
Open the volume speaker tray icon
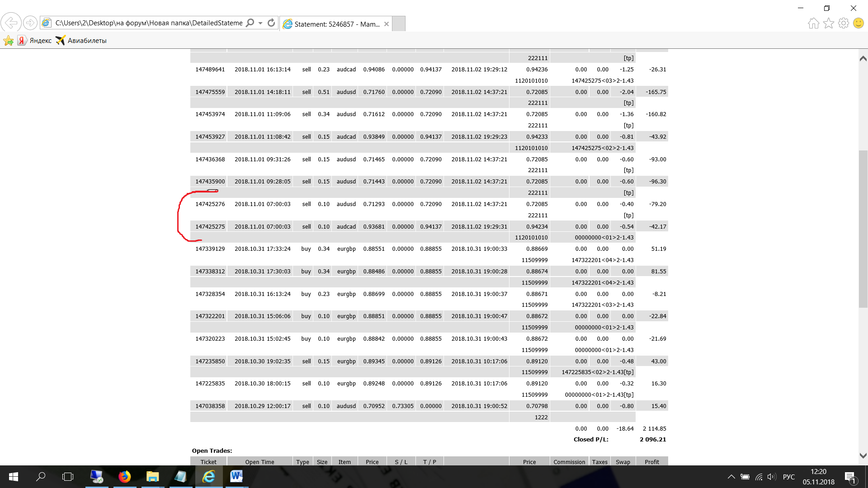pyautogui.click(x=772, y=477)
